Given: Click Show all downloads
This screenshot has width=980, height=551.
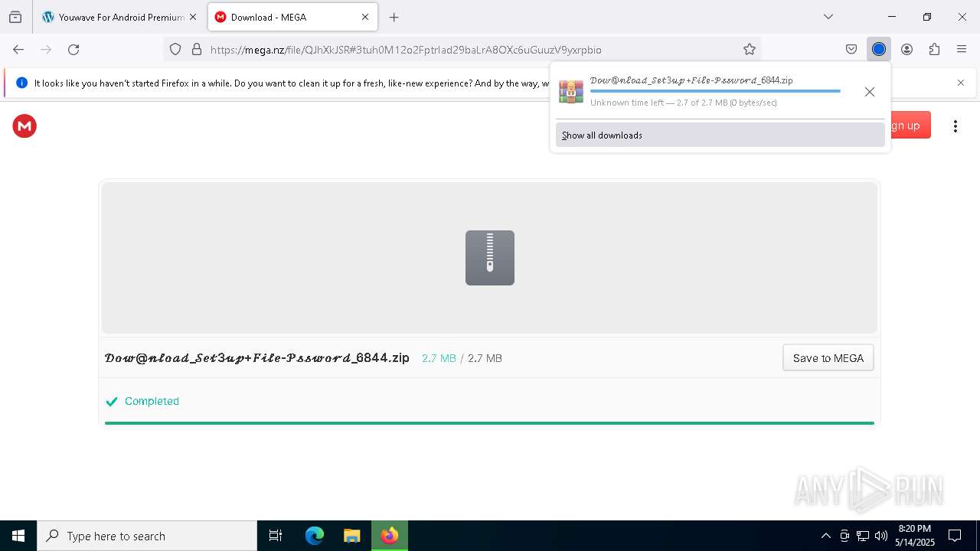Looking at the screenshot, I should coord(720,135).
